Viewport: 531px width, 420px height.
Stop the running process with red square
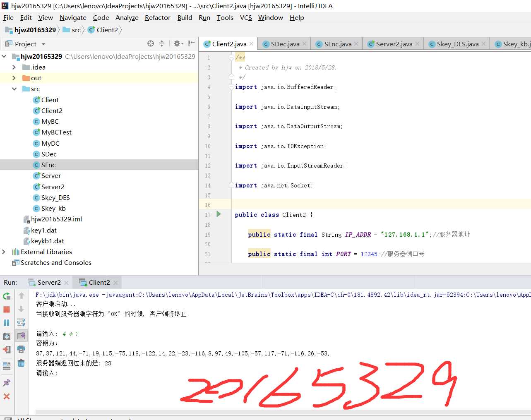7,310
